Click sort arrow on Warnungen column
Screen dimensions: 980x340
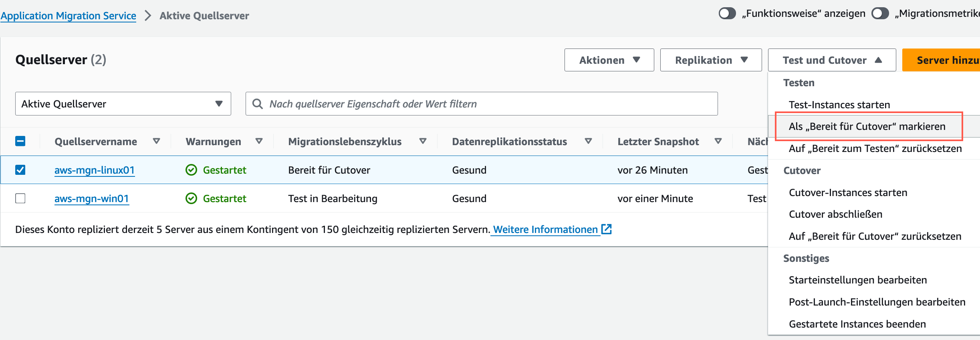259,141
